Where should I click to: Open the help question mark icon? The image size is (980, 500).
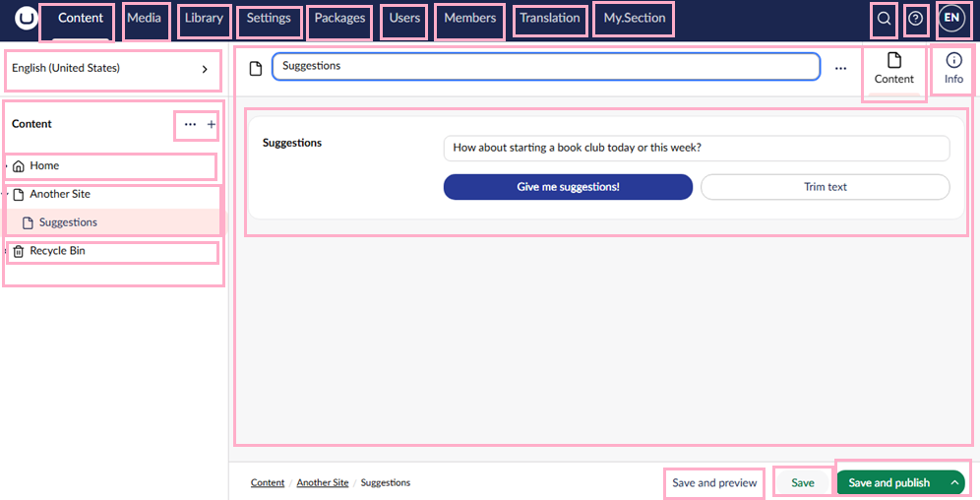click(916, 19)
